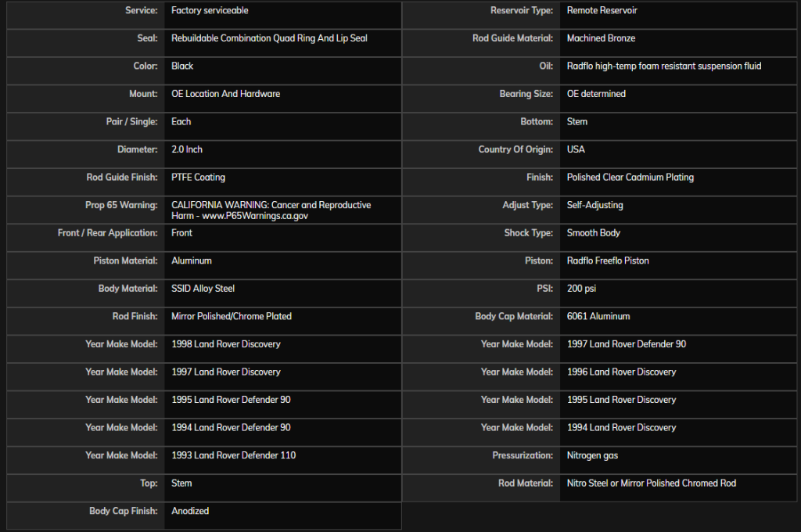Select the 'Reservoir Type:' label
Image resolution: width=801 pixels, height=532 pixels.
point(522,10)
